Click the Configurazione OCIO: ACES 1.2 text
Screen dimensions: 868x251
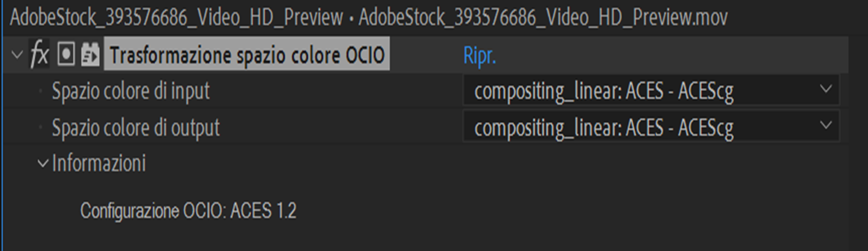pyautogui.click(x=188, y=210)
